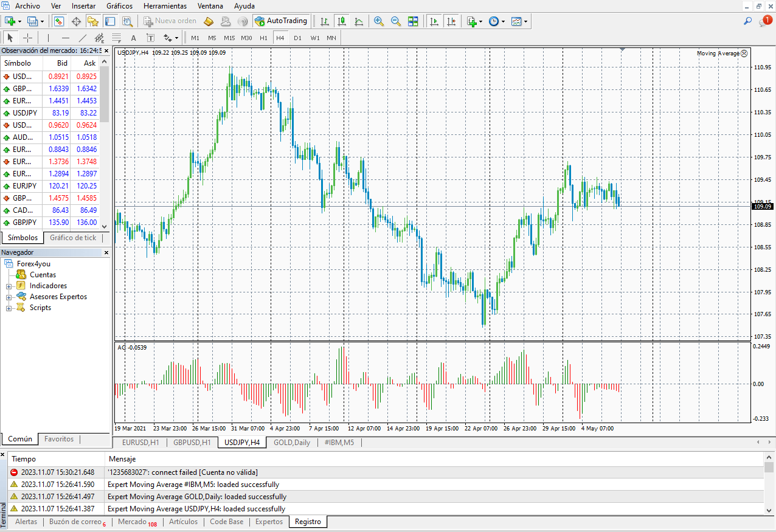
Task: Select Cuentas in the Navigator
Action: (x=43, y=275)
